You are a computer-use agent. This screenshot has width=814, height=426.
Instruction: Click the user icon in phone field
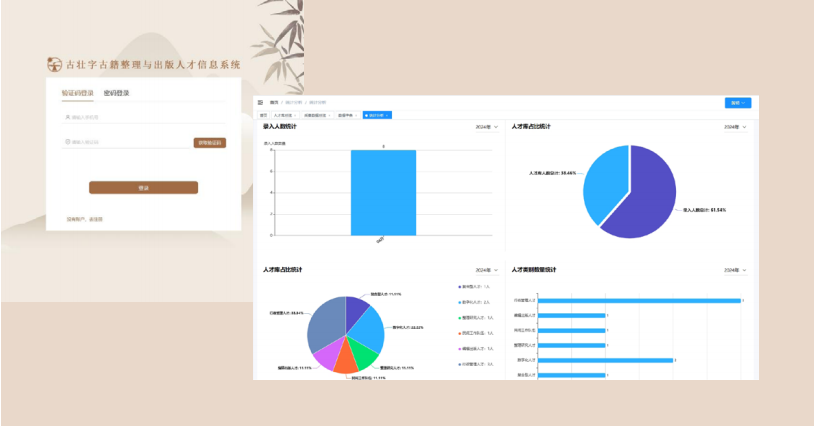click(67, 117)
